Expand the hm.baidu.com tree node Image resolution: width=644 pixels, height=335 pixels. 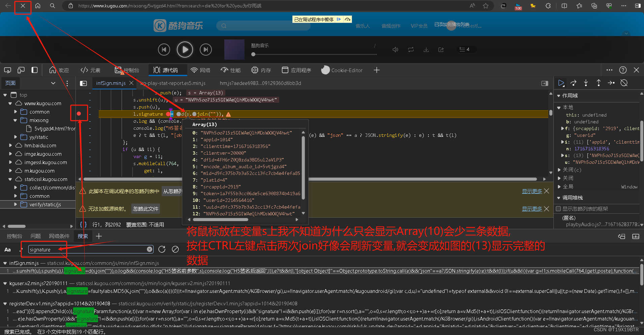[10, 146]
